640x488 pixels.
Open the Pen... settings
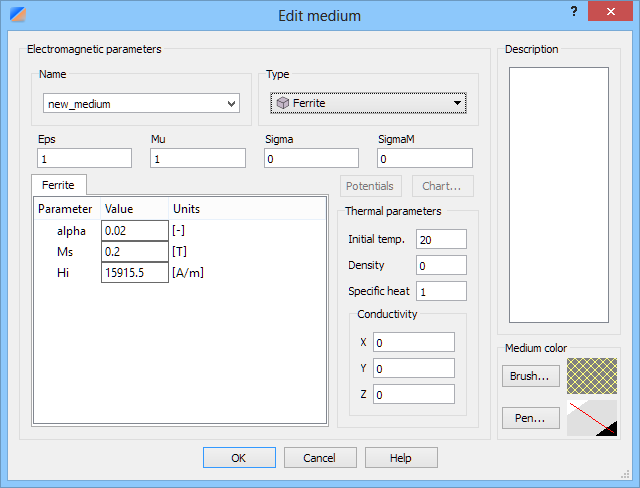point(530,418)
